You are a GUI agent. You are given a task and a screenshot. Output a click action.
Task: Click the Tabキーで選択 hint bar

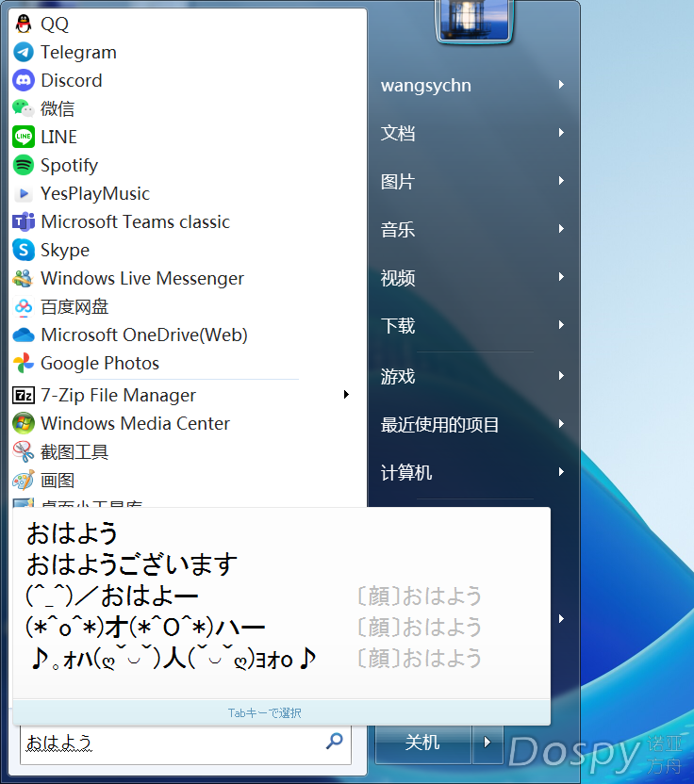[x=282, y=712]
